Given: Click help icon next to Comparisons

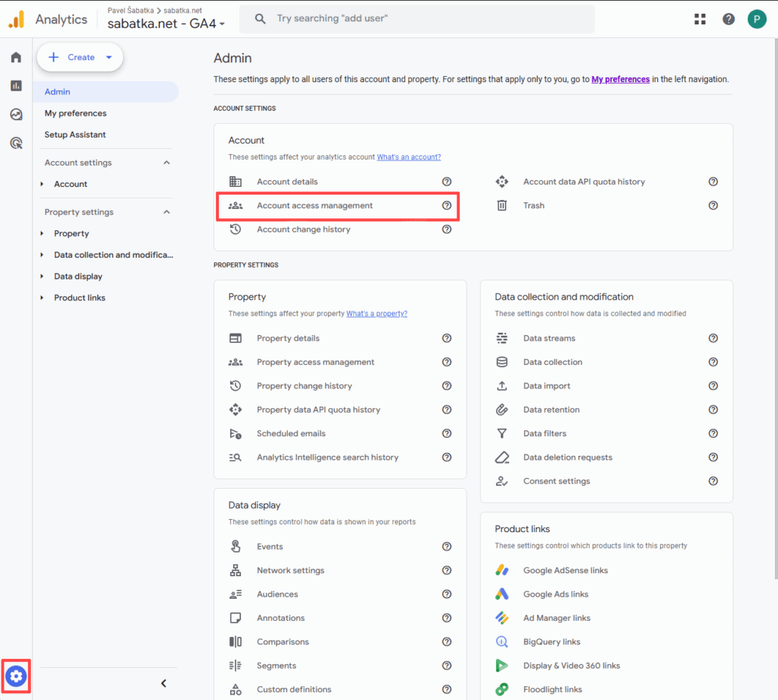Looking at the screenshot, I should point(447,642).
